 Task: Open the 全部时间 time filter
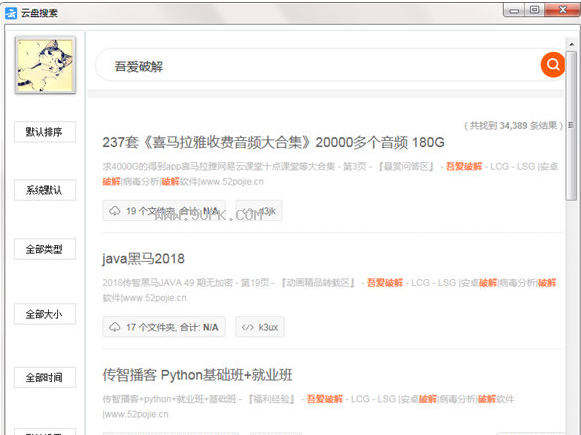[45, 377]
